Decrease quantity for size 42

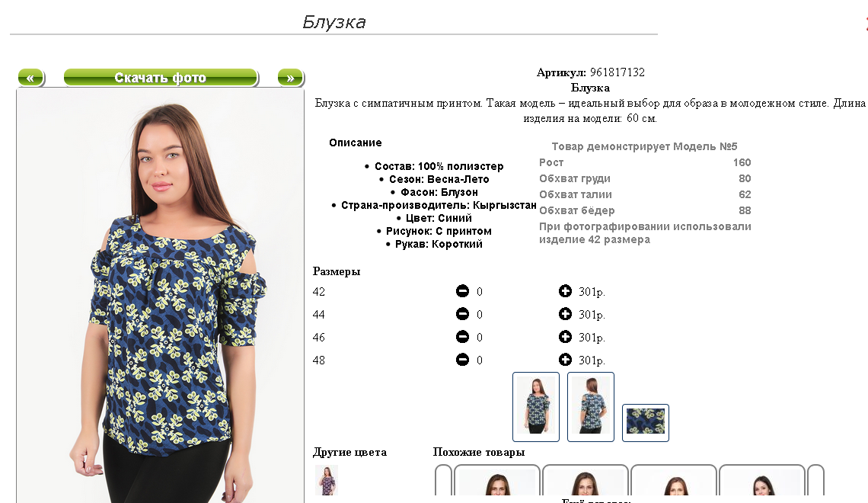[462, 291]
